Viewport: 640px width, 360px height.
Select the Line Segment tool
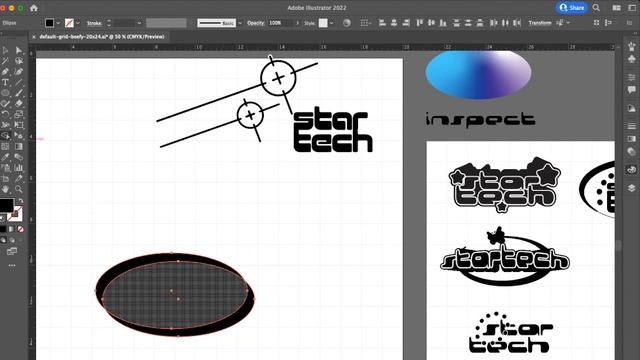click(19, 82)
